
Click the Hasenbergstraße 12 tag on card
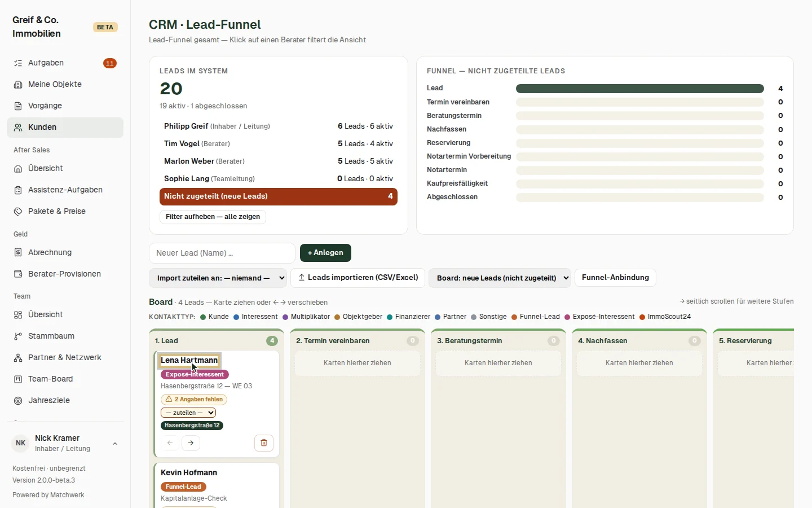coord(192,426)
